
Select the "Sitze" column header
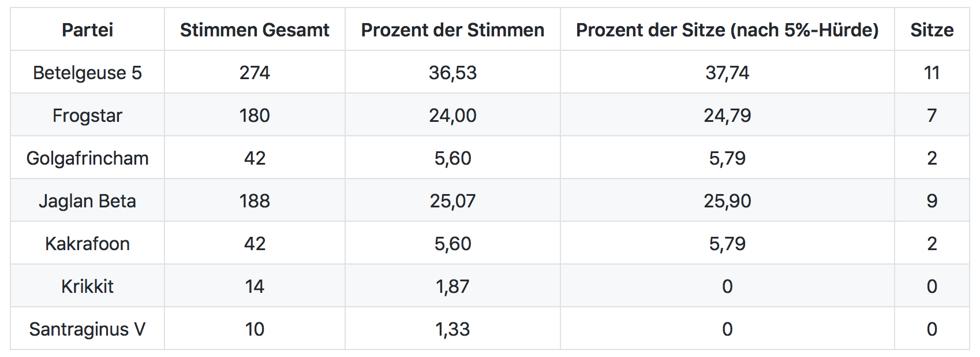click(932, 30)
